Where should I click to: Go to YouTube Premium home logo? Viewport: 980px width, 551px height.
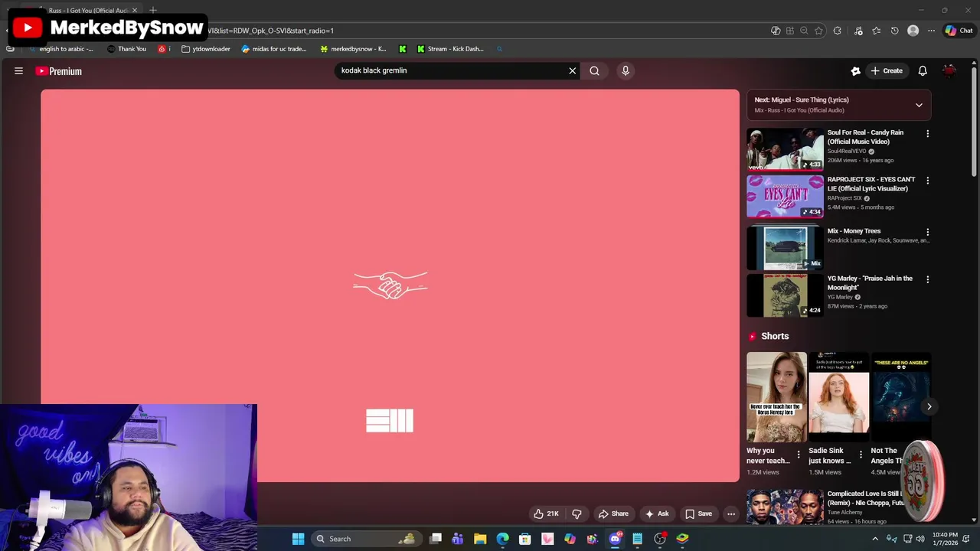(x=58, y=71)
